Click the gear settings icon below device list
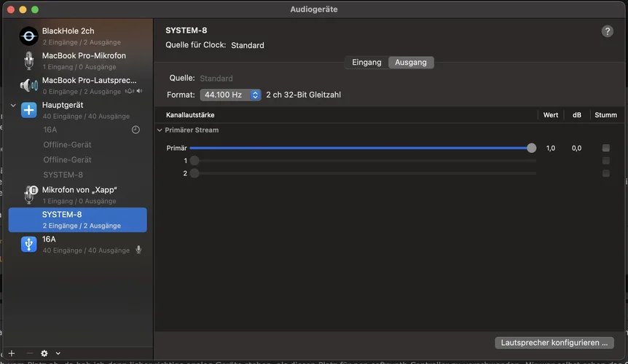The width and height of the screenshot is (628, 364). coord(45,353)
